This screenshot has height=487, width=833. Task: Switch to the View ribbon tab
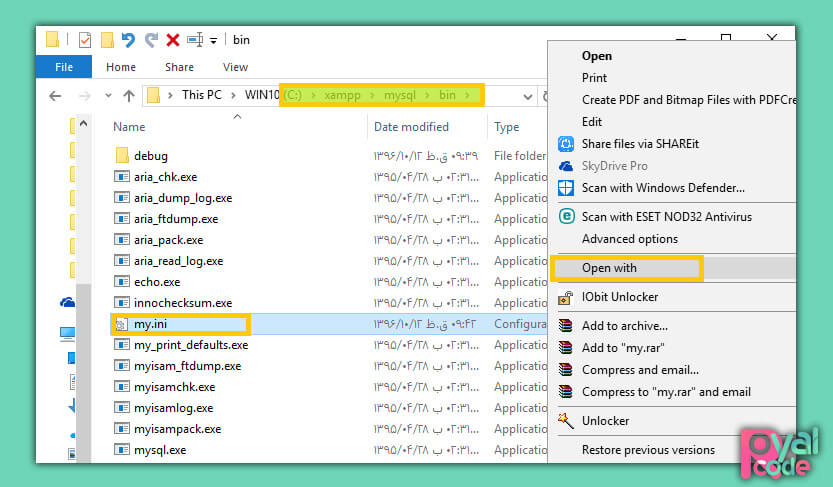(235, 67)
